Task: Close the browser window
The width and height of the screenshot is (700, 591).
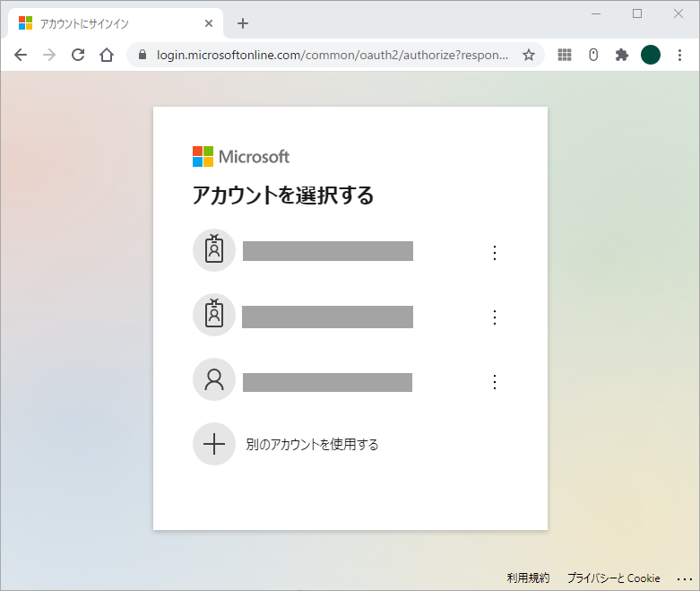Action: [678, 13]
